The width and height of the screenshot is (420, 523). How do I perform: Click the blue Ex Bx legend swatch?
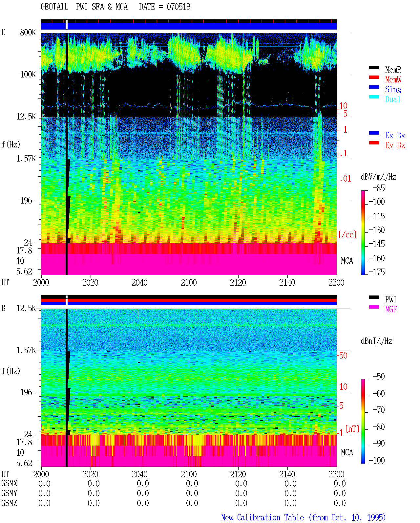[x=374, y=133]
